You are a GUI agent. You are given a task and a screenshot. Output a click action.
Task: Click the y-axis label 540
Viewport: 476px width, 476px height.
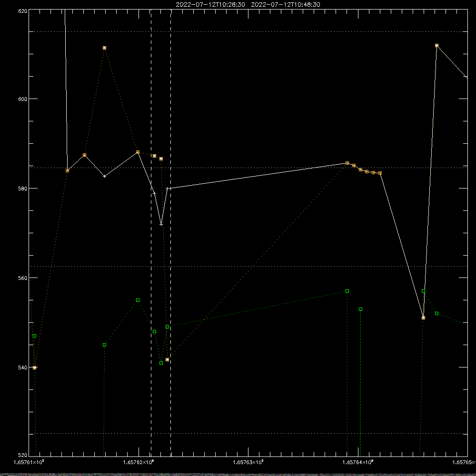tap(23, 368)
